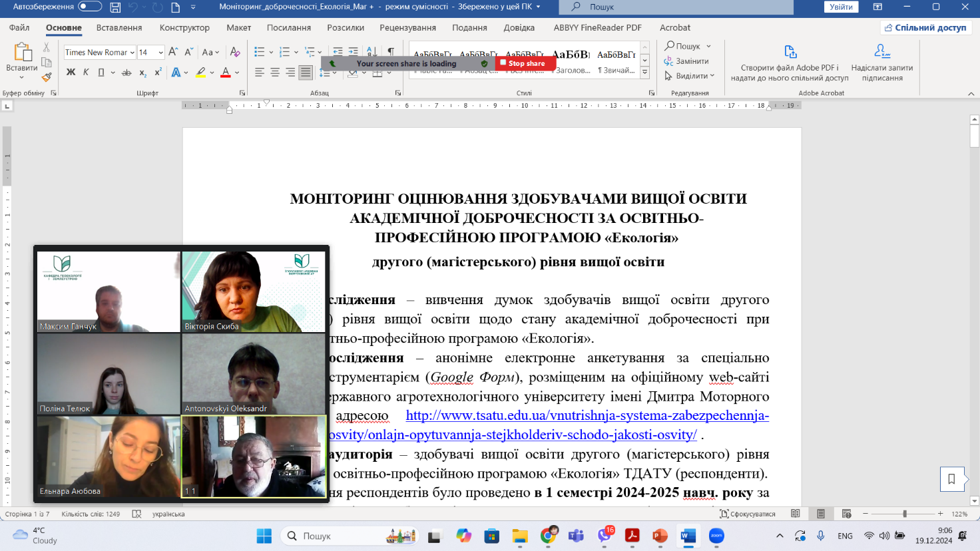Image resolution: width=980 pixels, height=551 pixels.
Task: Click the red Stop share button
Action: [x=525, y=63]
